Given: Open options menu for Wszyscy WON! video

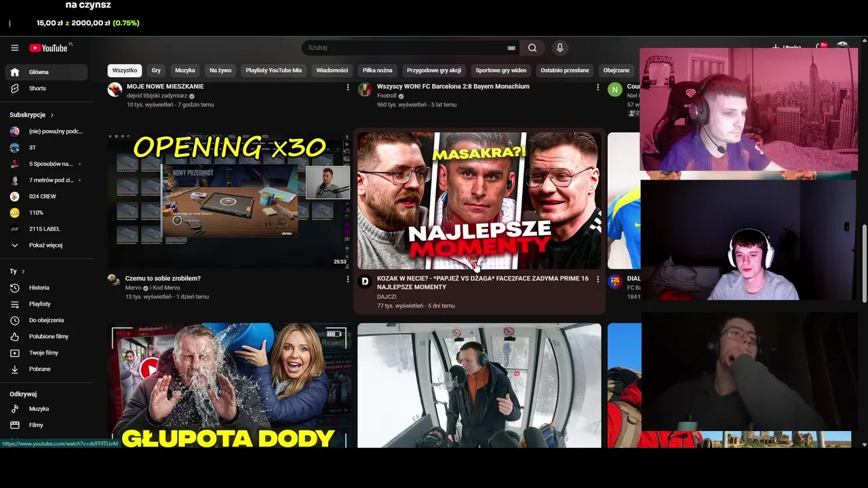Looking at the screenshot, I should click(x=597, y=87).
